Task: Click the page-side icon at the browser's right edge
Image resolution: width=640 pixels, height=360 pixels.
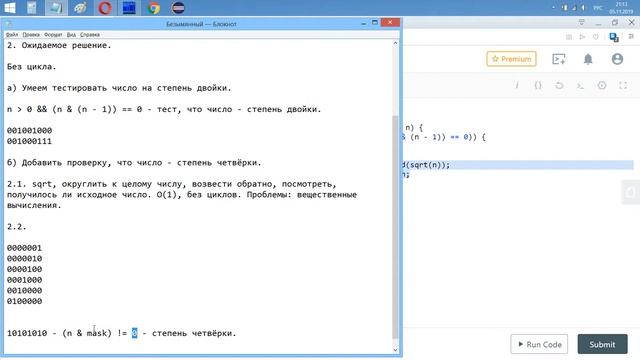Action: (631, 192)
